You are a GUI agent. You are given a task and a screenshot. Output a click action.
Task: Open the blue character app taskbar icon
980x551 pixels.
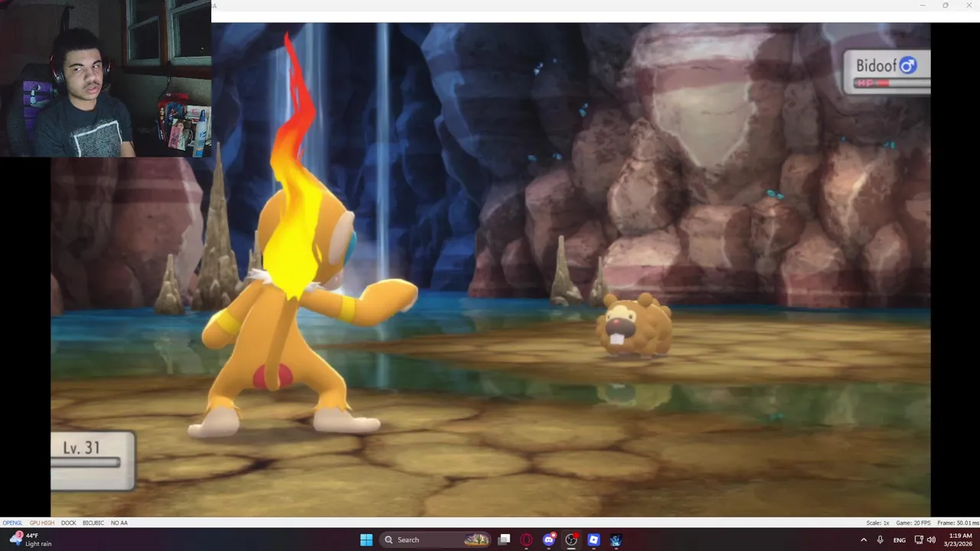pos(616,540)
